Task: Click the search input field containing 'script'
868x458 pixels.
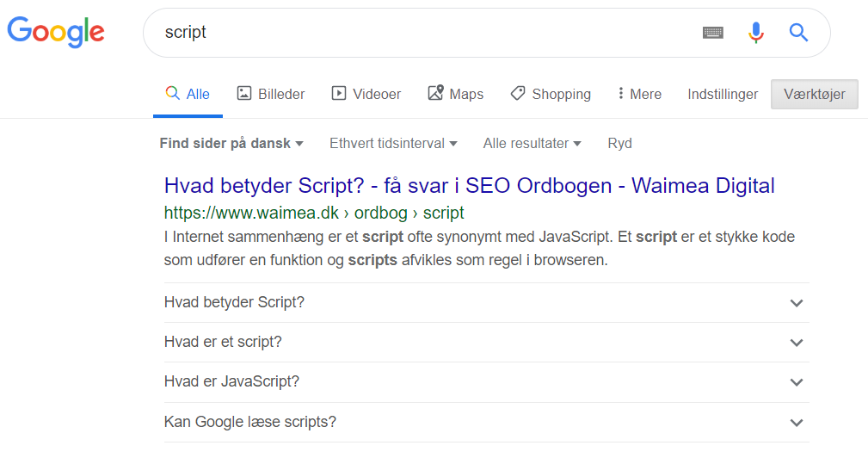Action: [422, 33]
